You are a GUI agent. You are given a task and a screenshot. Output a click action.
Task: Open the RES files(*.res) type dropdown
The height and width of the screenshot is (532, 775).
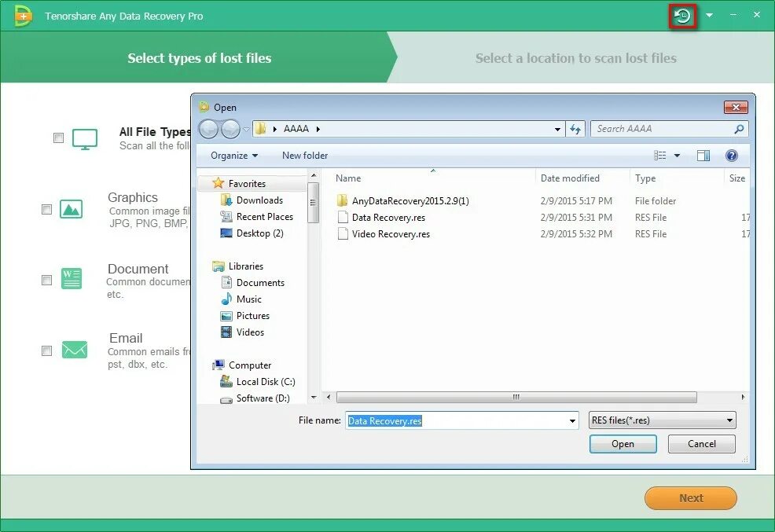click(663, 420)
